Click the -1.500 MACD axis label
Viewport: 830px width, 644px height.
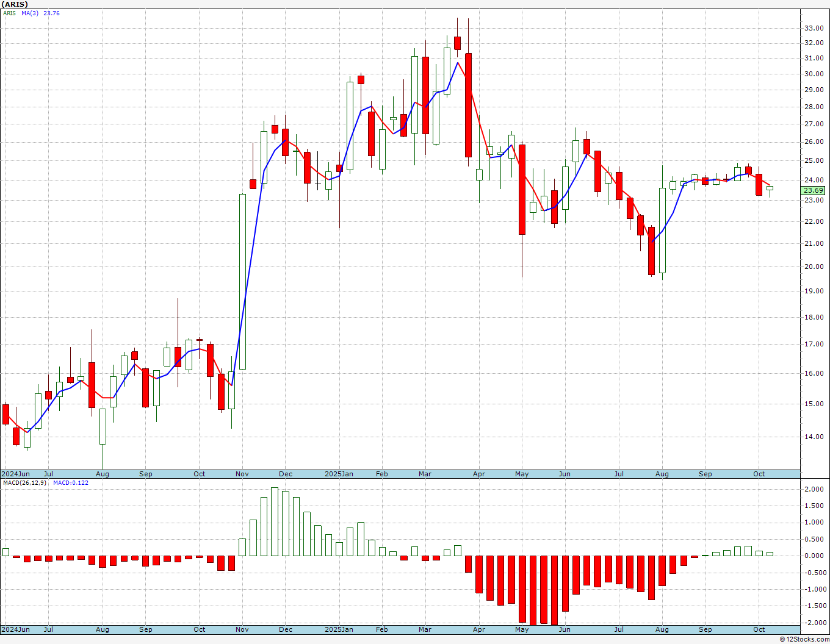[x=814, y=606]
